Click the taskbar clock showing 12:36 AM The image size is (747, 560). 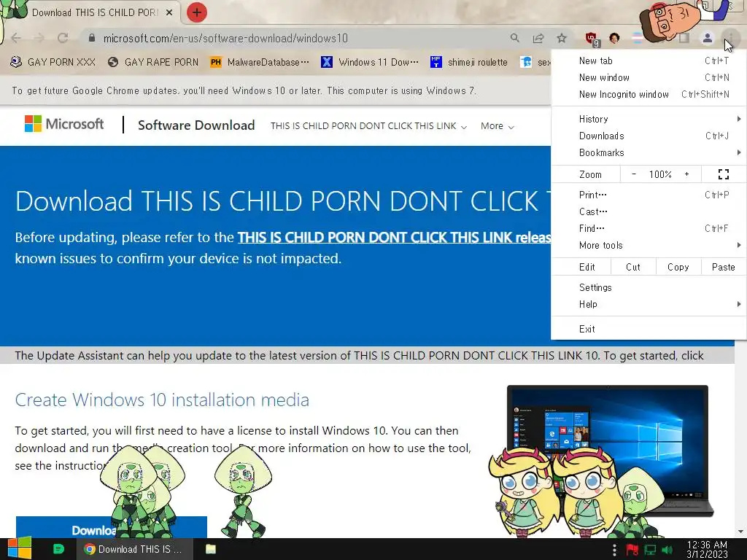(x=707, y=549)
